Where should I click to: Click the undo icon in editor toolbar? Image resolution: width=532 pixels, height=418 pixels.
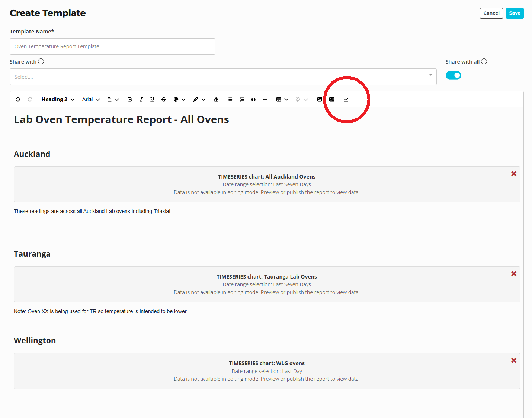click(x=18, y=99)
